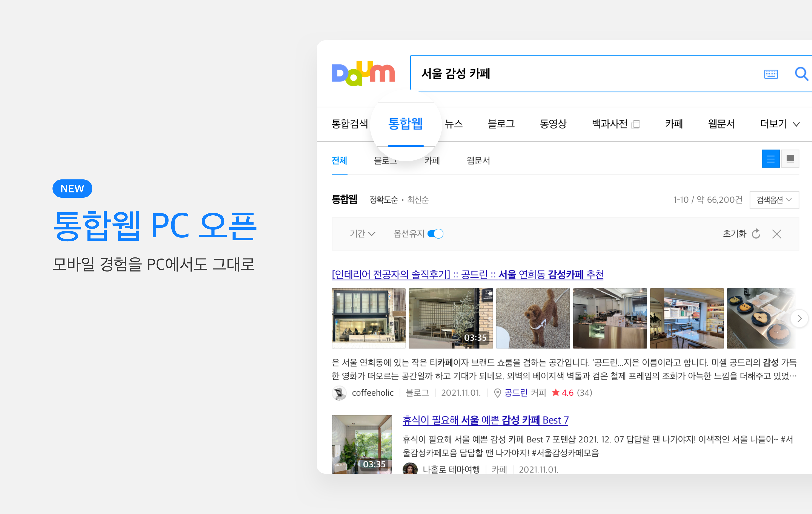
Task: Click the NEW badge
Action: tap(72, 189)
